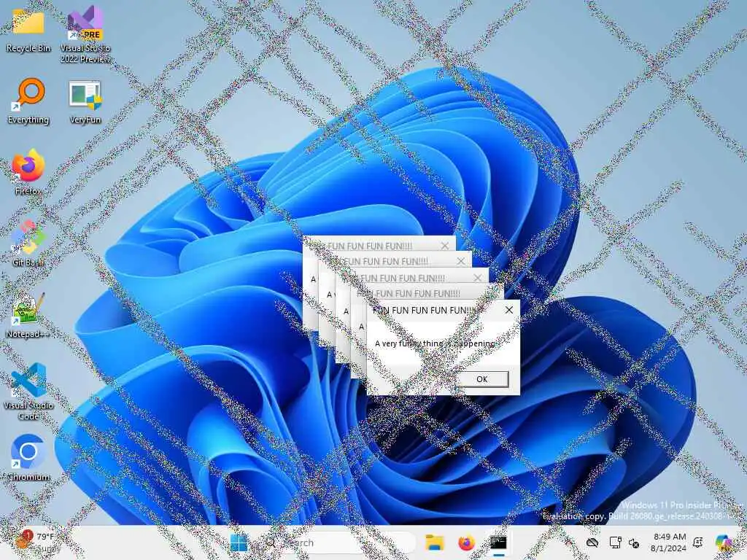747x560 pixels.
Task: Click the muted volume tray icon
Action: click(634, 542)
